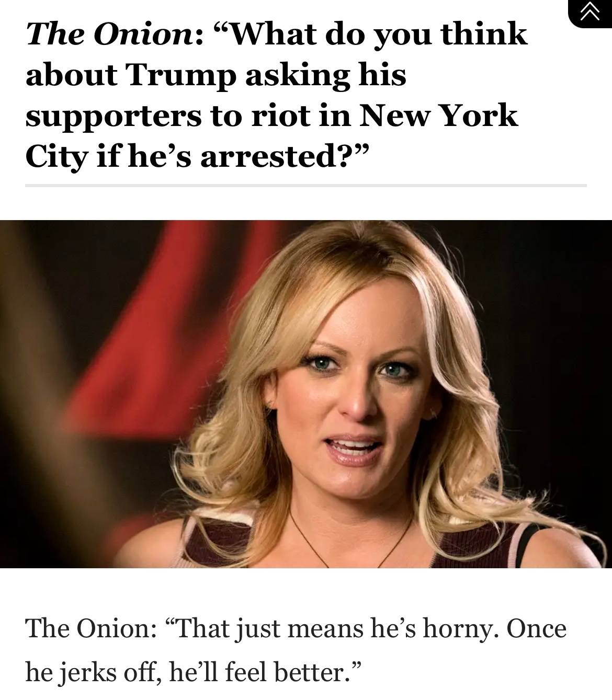Click the word 'arrested?' ending the headline

point(277,156)
